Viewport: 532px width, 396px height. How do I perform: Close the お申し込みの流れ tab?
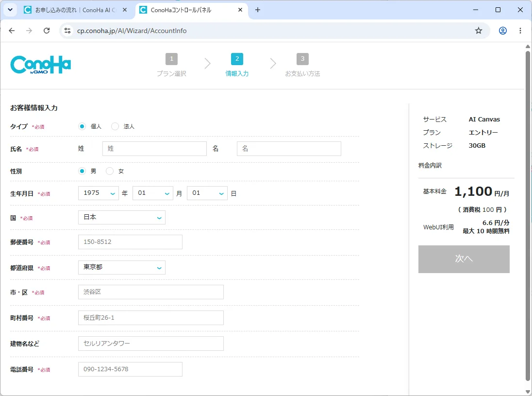click(x=125, y=10)
